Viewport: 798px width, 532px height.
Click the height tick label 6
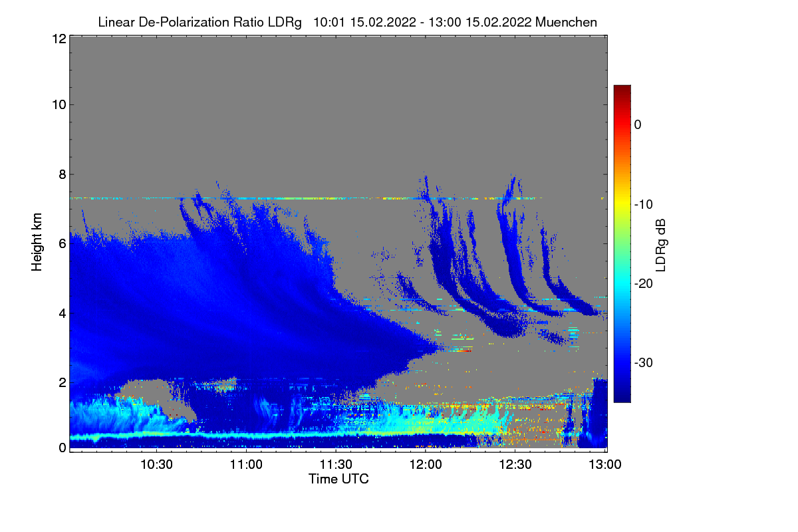(62, 243)
